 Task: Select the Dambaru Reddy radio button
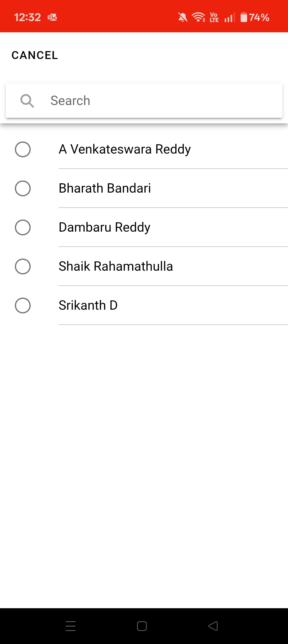pos(23,227)
